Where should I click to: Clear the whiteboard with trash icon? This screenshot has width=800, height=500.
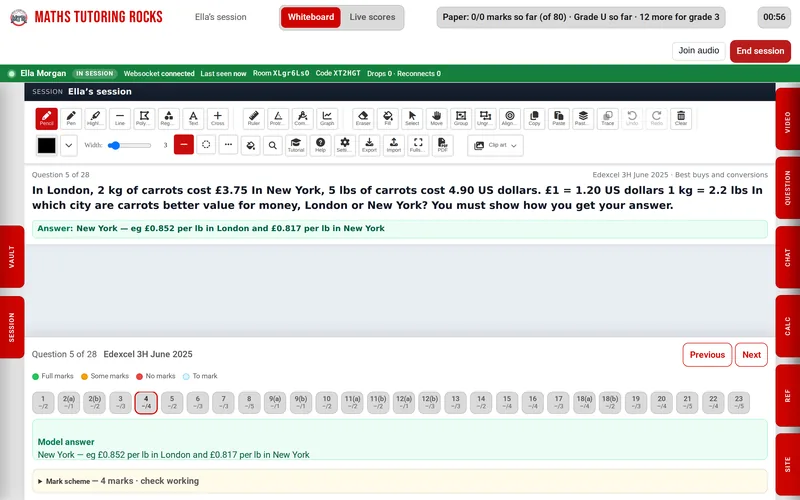coord(681,118)
